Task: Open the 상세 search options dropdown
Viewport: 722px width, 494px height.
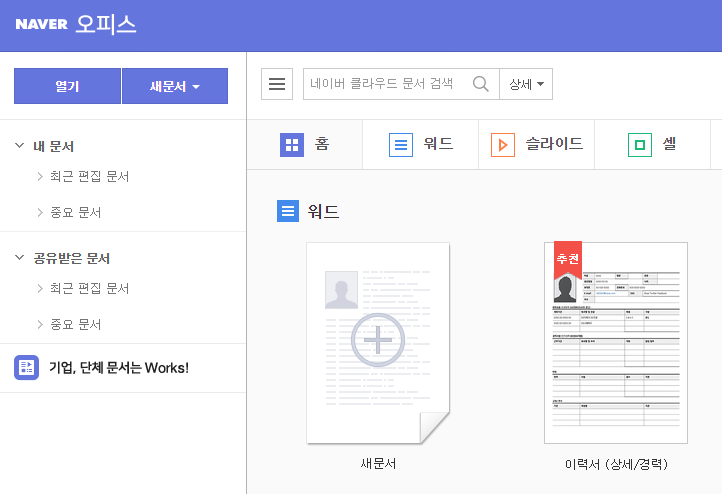Action: [526, 84]
